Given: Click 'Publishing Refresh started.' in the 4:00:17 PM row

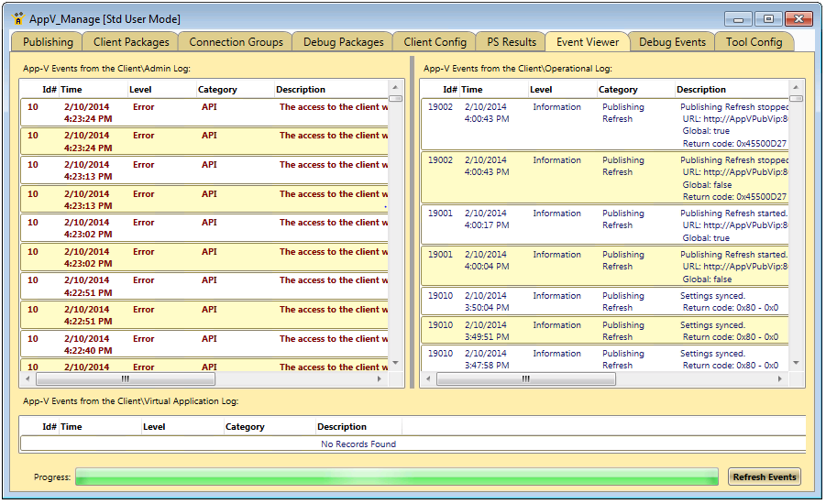Looking at the screenshot, I should (733, 214).
